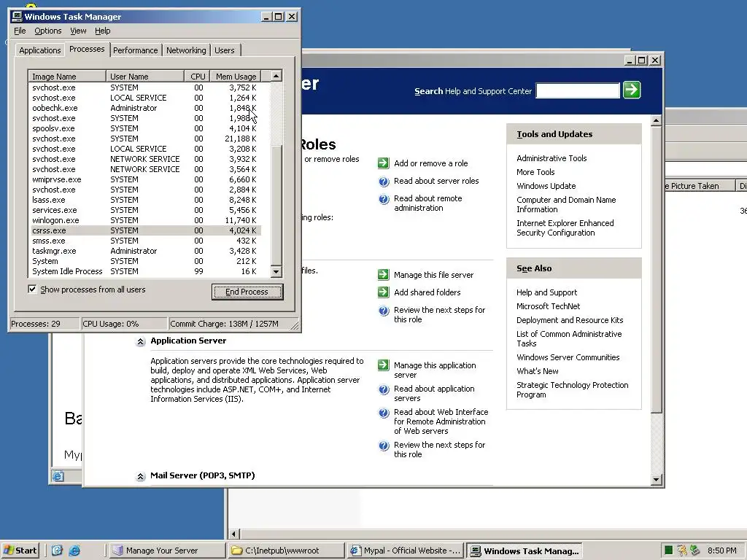Click in Search Help and Support Center field
This screenshot has width=747, height=560.
(578, 90)
